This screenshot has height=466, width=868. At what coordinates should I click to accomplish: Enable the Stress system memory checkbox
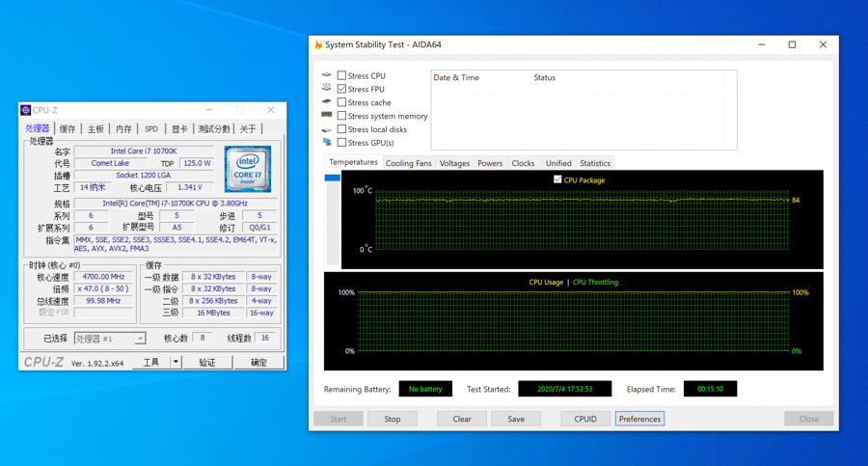click(341, 115)
